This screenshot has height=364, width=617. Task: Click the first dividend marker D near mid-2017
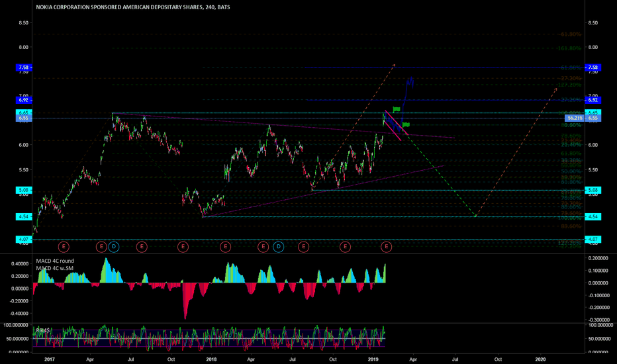click(x=114, y=247)
